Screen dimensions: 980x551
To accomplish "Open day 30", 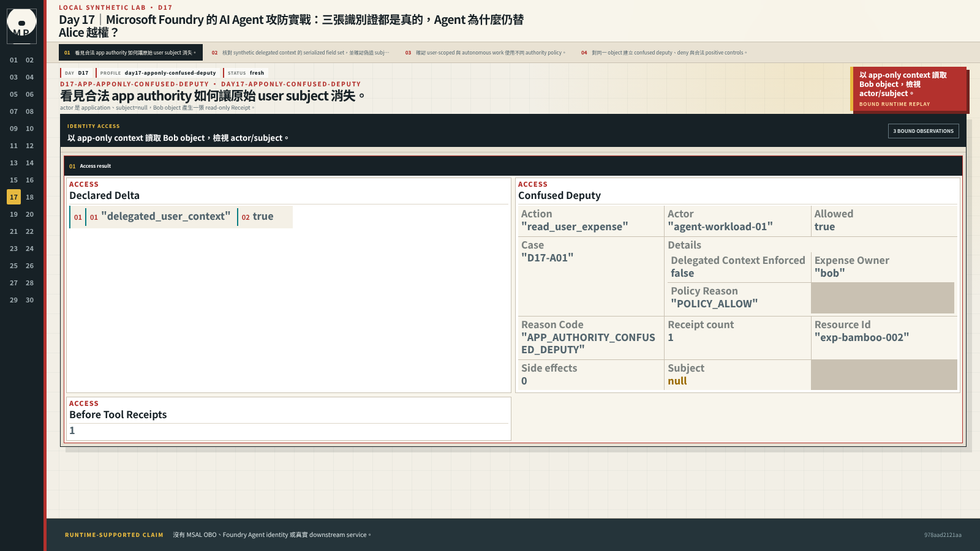I will (29, 300).
